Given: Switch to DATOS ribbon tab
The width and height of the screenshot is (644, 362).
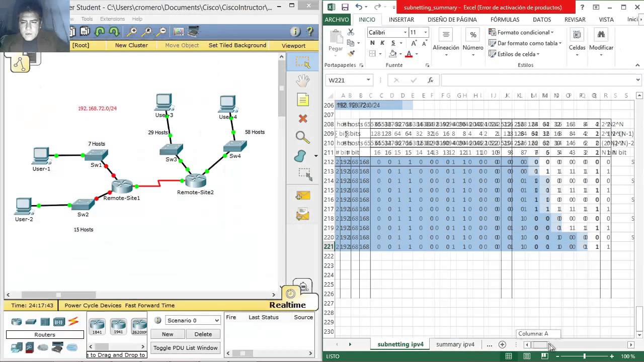Looking at the screenshot, I should (x=542, y=20).
